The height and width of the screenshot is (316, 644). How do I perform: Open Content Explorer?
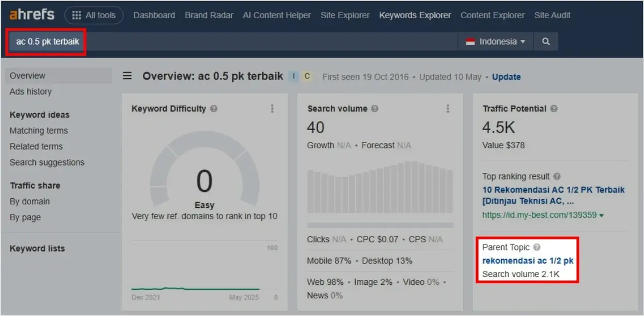493,15
